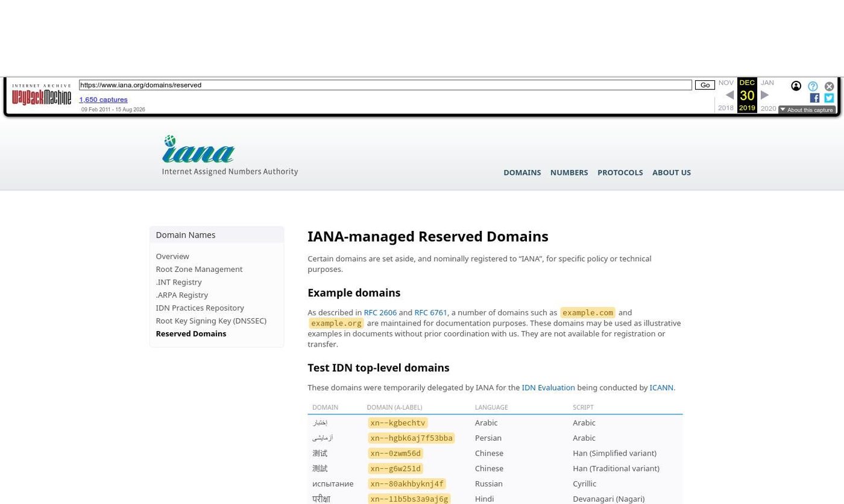Viewport: 844px width, 504px height.
Task: Open the RFC 6761 link
Action: point(430,312)
